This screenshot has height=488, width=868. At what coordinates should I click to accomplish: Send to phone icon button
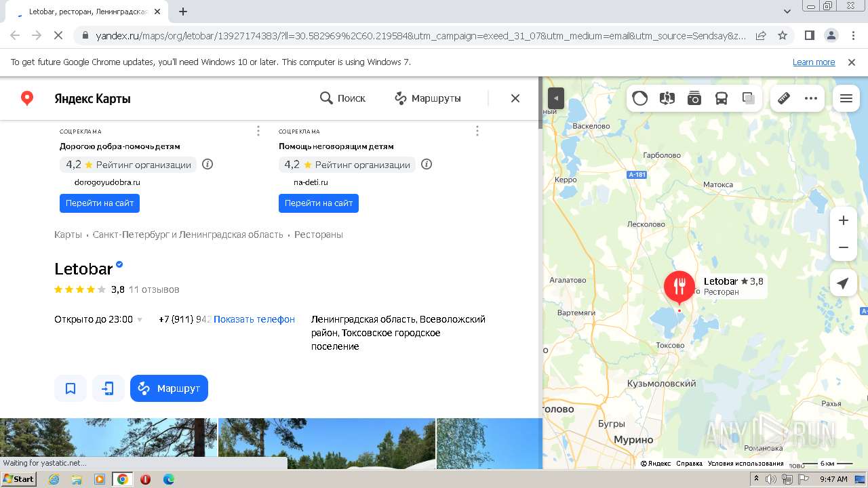pos(108,388)
